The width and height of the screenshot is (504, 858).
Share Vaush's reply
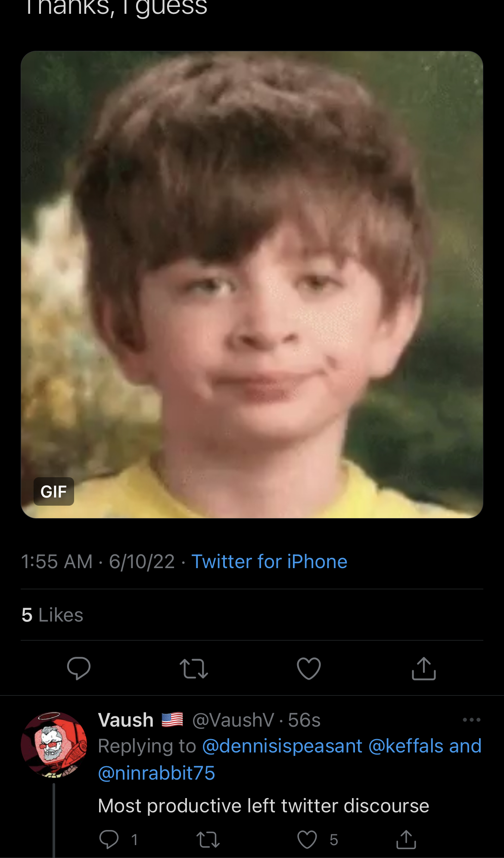click(406, 839)
